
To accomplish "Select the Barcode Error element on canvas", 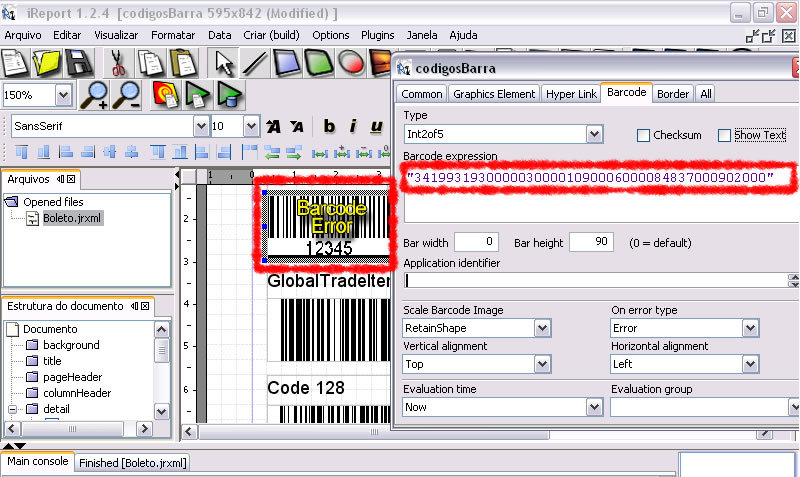I will (x=327, y=225).
